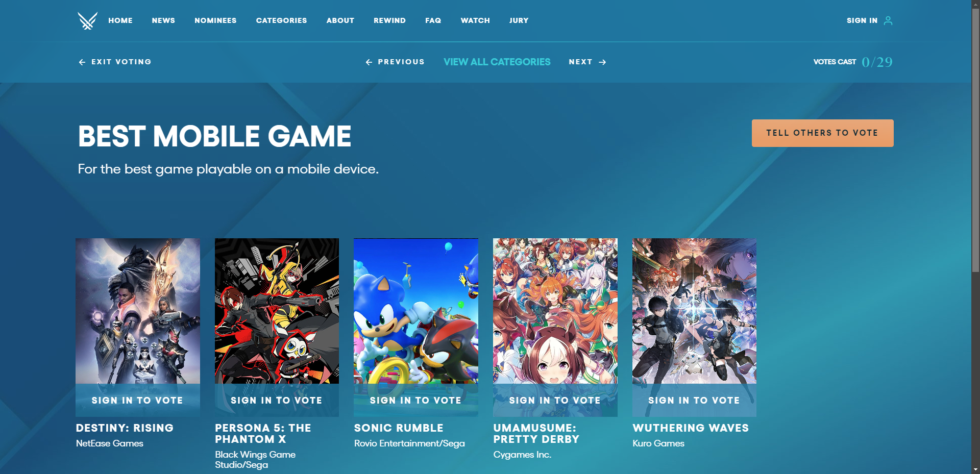The image size is (980, 474).
Task: Click Sign In To Vote for Umamusume
Action: [x=555, y=401]
